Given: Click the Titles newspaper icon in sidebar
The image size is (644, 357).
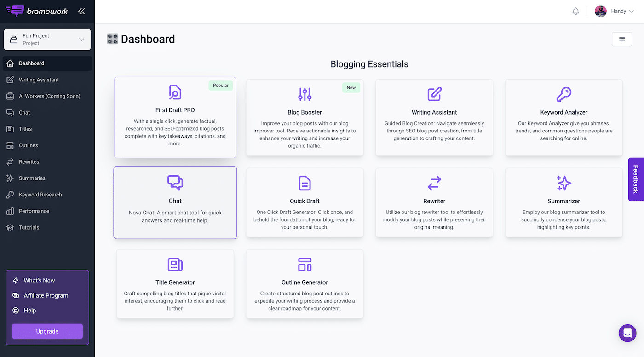Looking at the screenshot, I should click(x=10, y=129).
